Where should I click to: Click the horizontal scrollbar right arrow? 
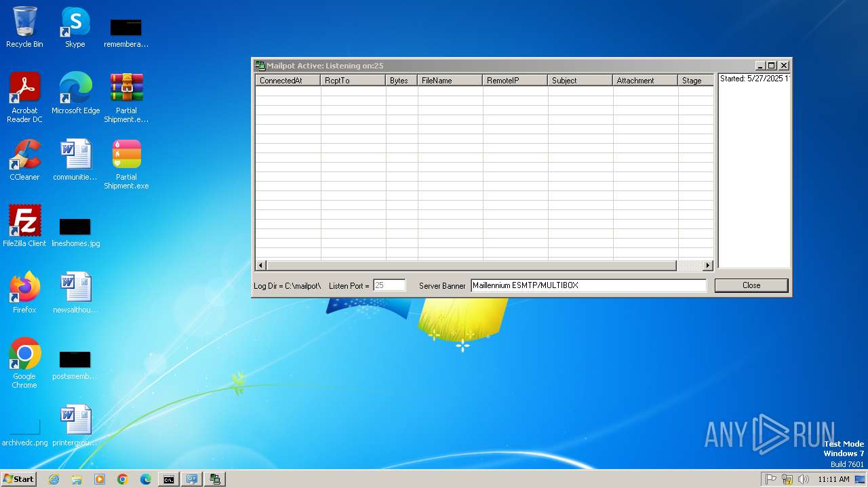pyautogui.click(x=708, y=266)
